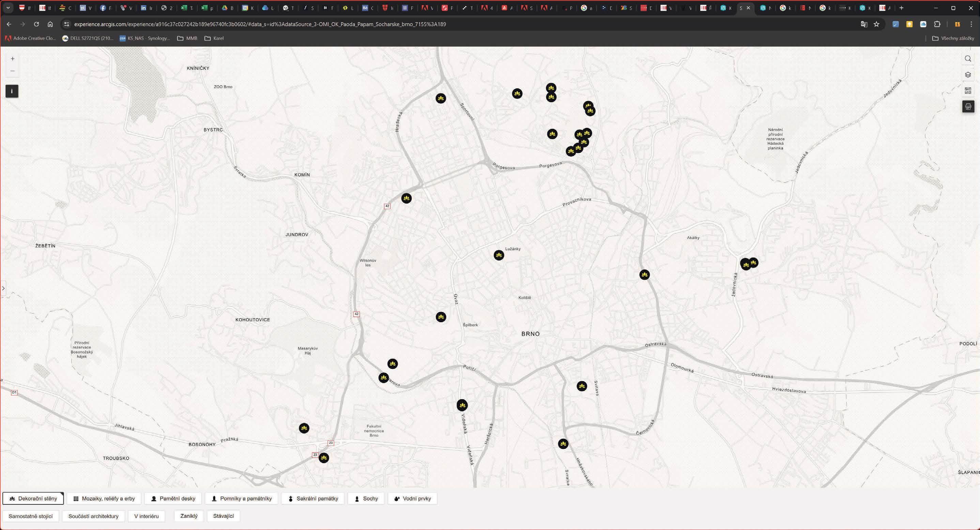Open the print widget

click(x=968, y=107)
